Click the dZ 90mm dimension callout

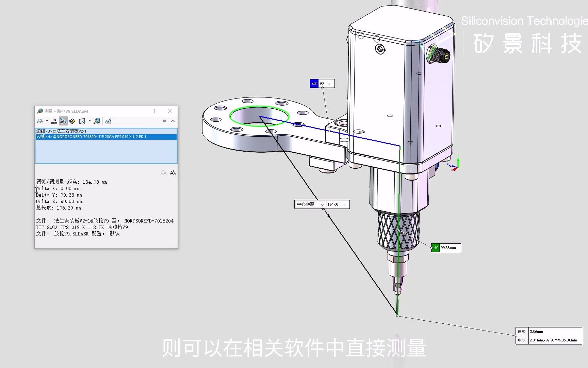(322, 83)
